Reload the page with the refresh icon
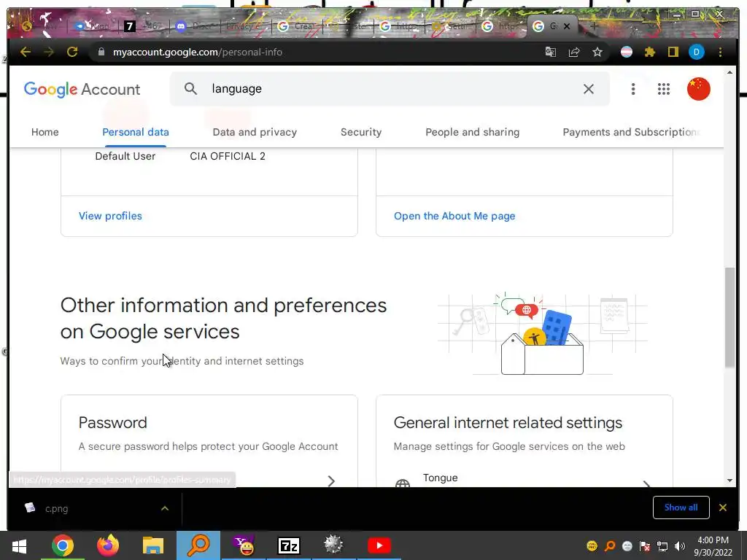 point(72,52)
